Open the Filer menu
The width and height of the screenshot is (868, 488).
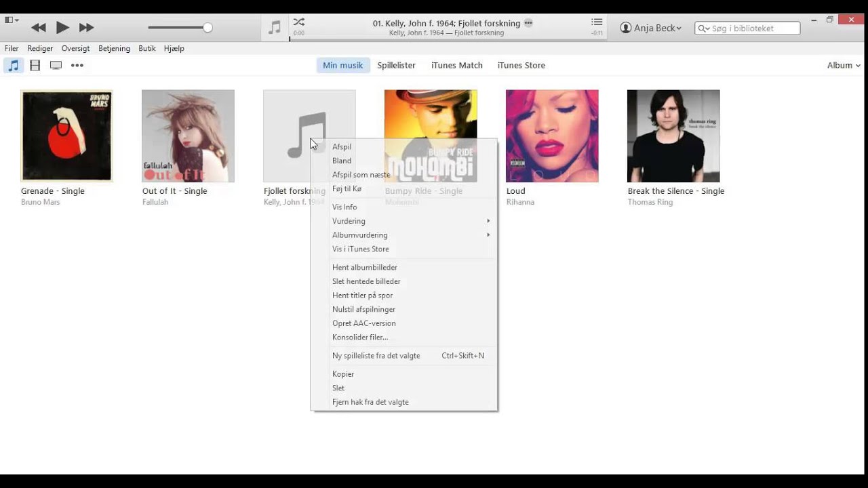pyautogui.click(x=12, y=49)
